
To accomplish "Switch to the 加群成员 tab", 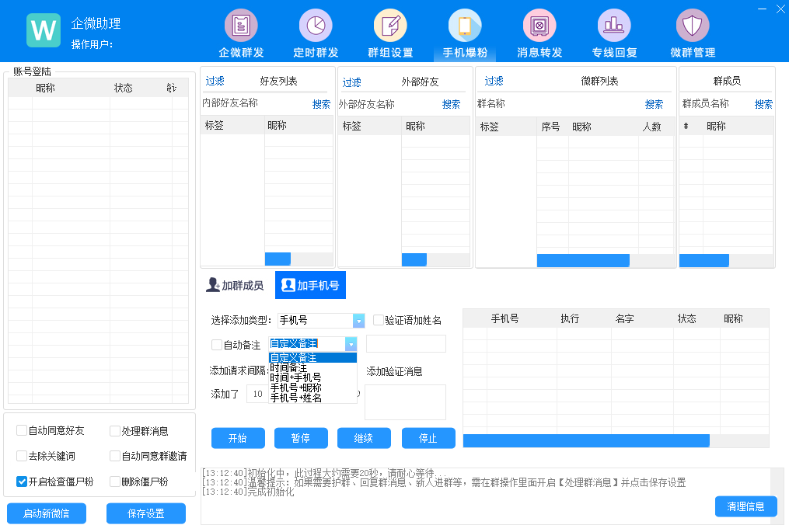I will (x=235, y=286).
